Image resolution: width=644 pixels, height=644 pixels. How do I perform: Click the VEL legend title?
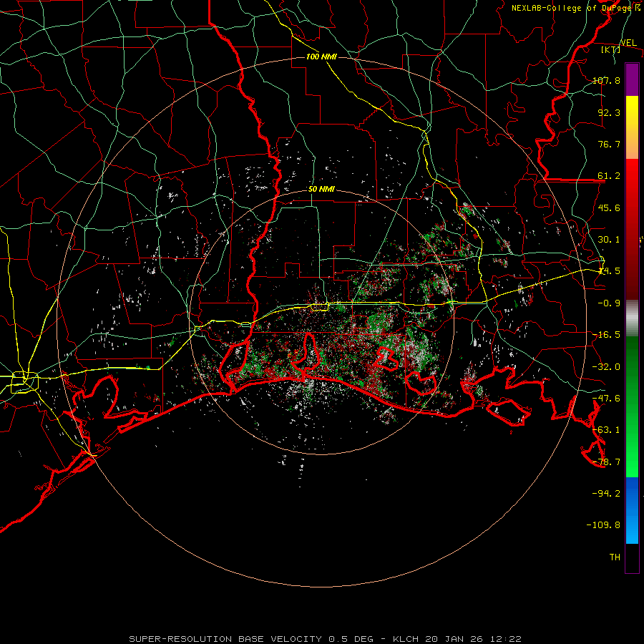click(x=628, y=43)
